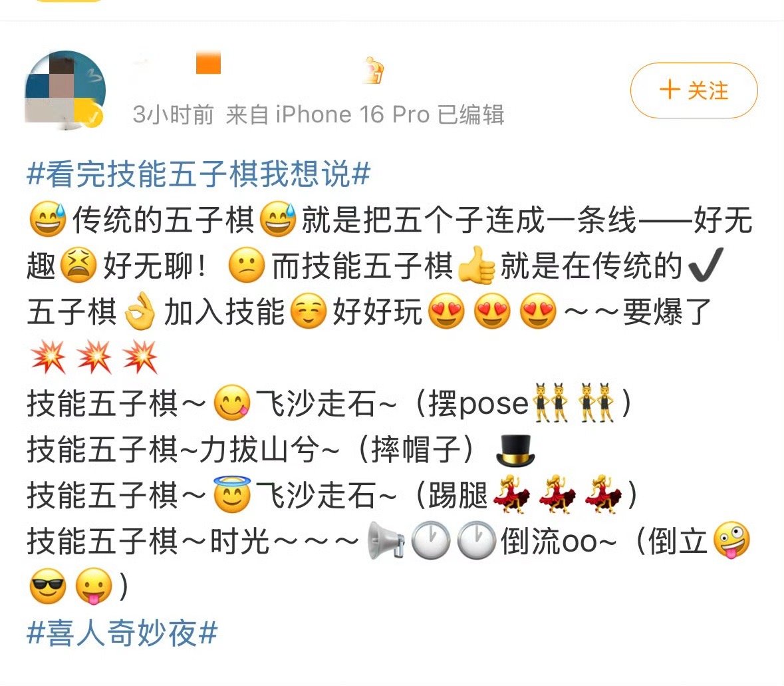Click the black checkmark emoji

coord(706,265)
